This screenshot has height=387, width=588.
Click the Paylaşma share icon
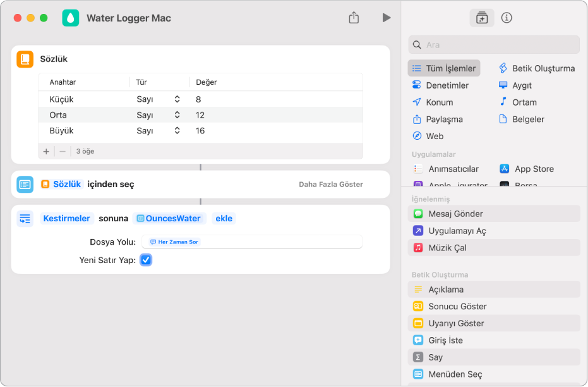pyautogui.click(x=417, y=119)
